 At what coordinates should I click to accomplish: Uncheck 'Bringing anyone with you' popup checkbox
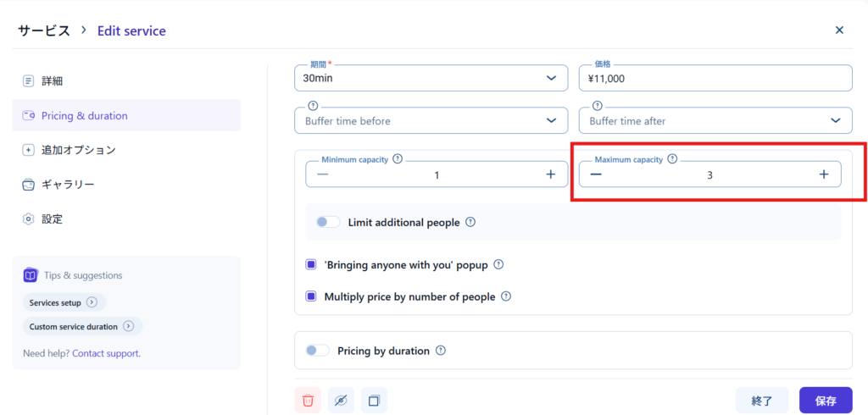pyautogui.click(x=311, y=265)
